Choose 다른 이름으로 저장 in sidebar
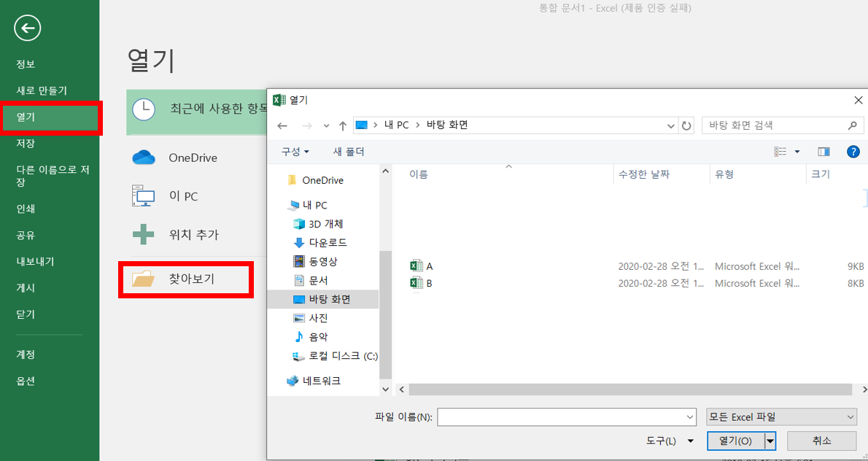Image resolution: width=868 pixels, height=461 pixels. pos(53,176)
